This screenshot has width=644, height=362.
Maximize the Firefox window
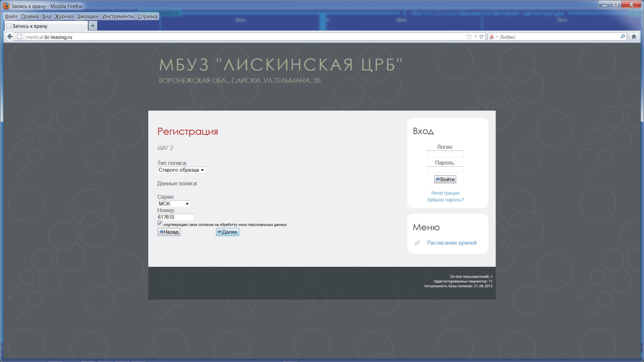pos(616,4)
